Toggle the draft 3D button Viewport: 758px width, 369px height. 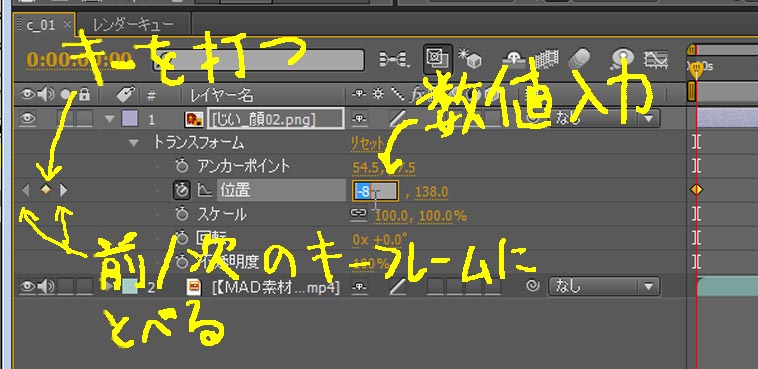tap(469, 59)
